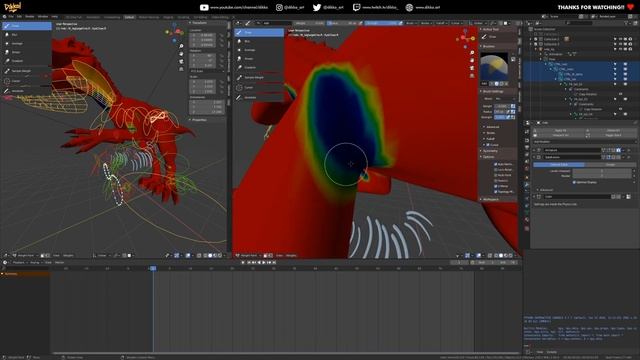This screenshot has width=640, height=360.
Task: Open the Falloff dropdown in the viewport header
Action: point(441,23)
